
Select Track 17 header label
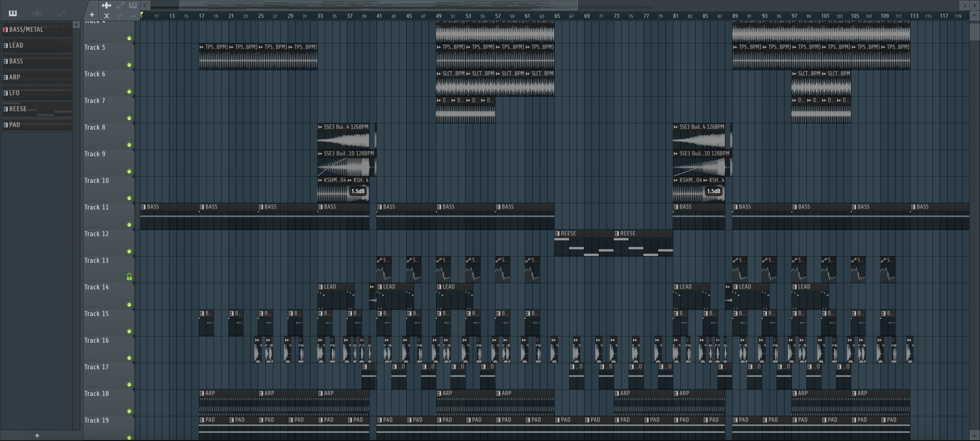point(96,367)
